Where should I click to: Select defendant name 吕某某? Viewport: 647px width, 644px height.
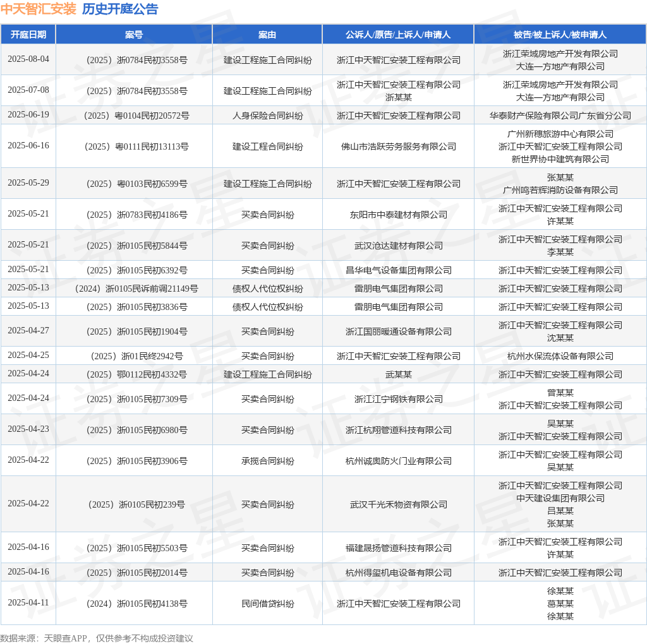click(x=560, y=510)
